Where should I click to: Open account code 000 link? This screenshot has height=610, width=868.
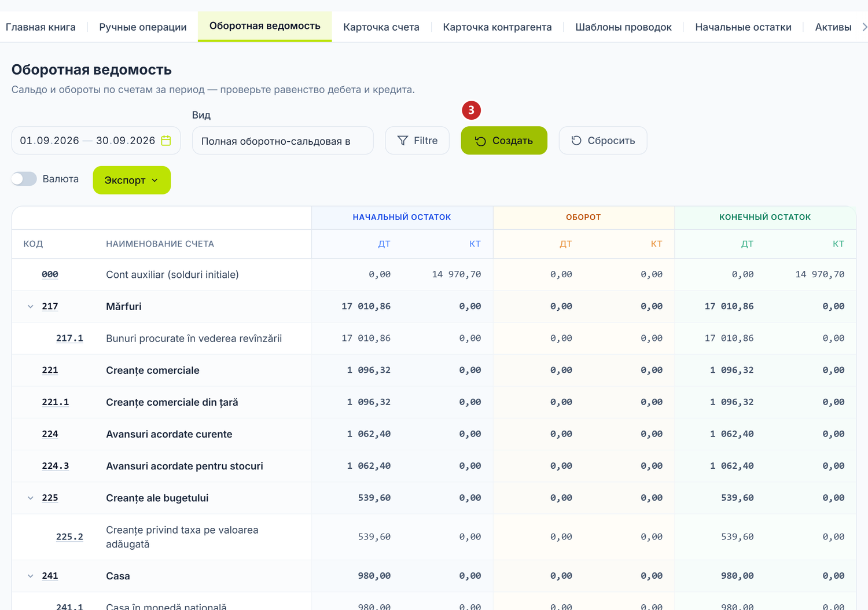point(50,274)
